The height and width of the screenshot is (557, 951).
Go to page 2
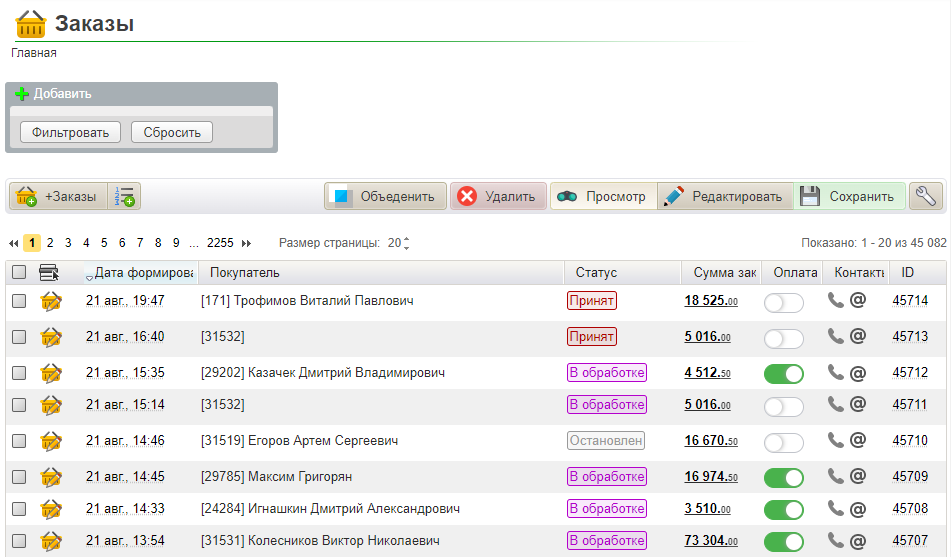(50, 243)
